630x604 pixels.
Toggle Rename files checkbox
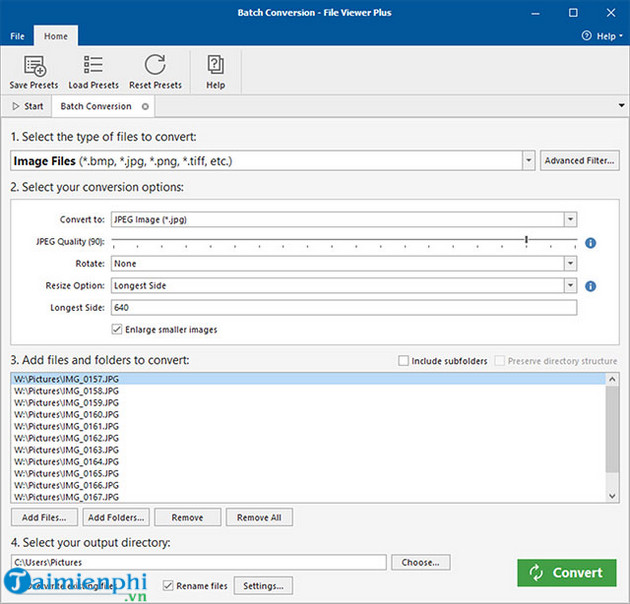pyautogui.click(x=168, y=585)
